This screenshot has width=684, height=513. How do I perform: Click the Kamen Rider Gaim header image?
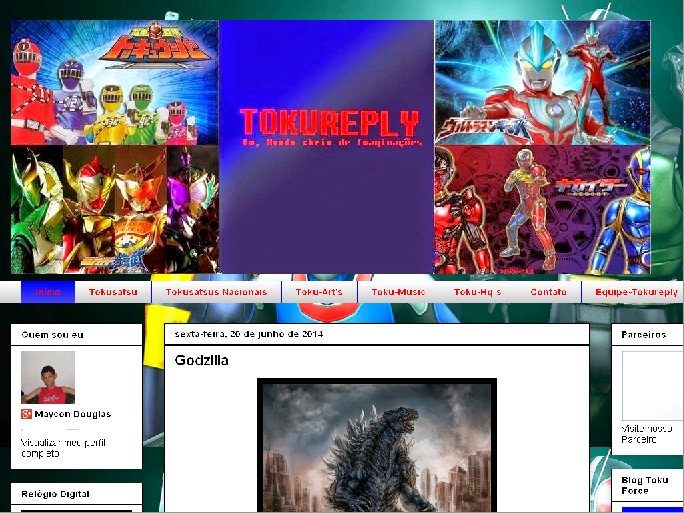(115, 210)
